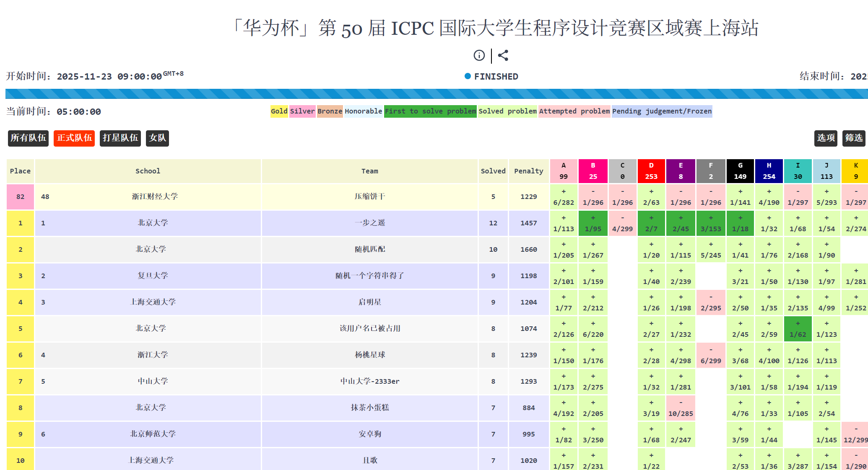
Task: Click the contest info icon
Action: 479,55
